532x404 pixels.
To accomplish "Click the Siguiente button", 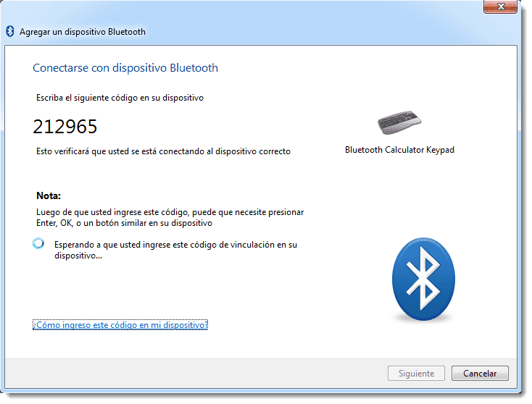I will tap(416, 373).
